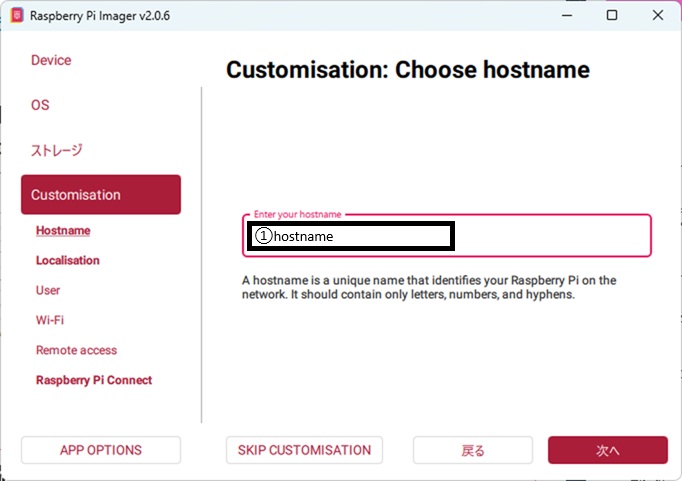The image size is (682, 481).
Task: Go to Wi-Fi customisation settings
Action: pyautogui.click(x=50, y=320)
